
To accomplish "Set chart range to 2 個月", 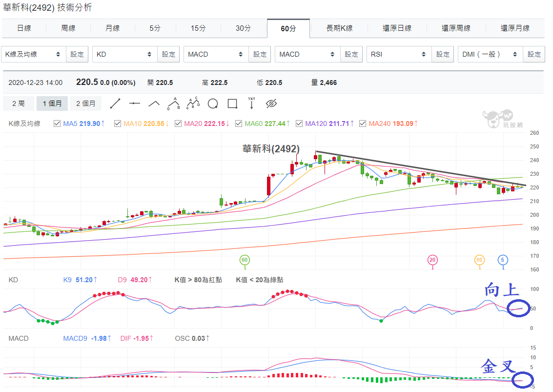I will (86, 103).
